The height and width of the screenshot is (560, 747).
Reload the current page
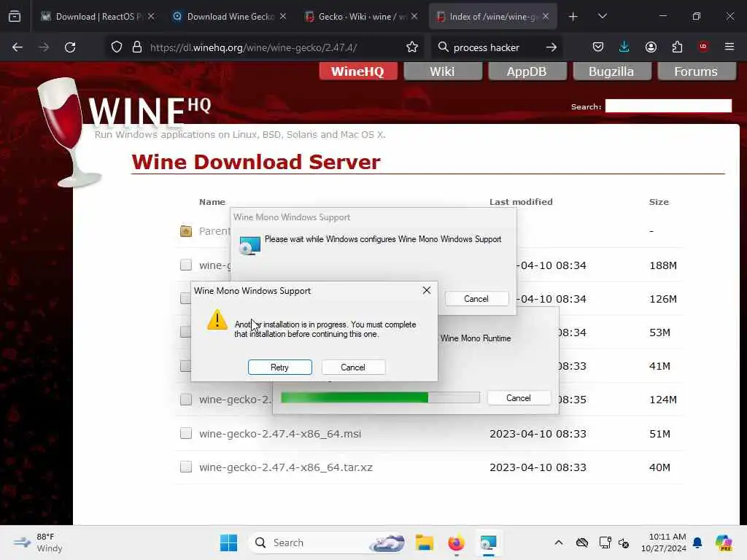[x=70, y=47]
